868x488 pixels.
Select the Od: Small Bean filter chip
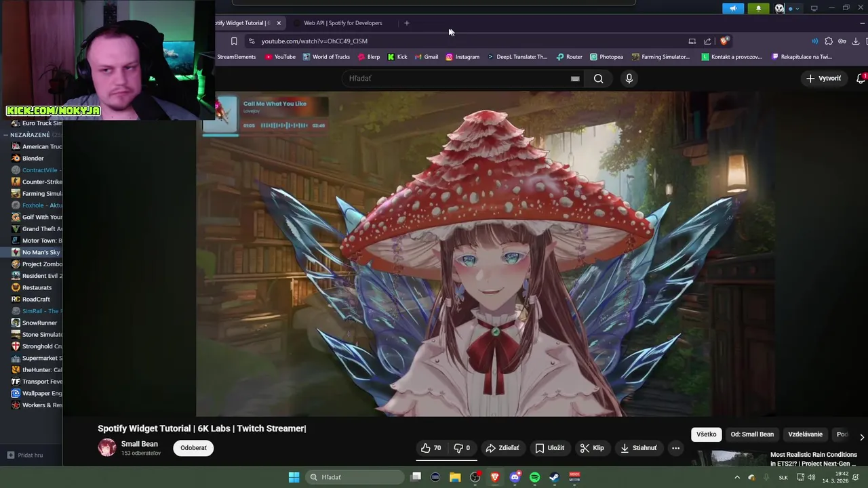point(752,434)
